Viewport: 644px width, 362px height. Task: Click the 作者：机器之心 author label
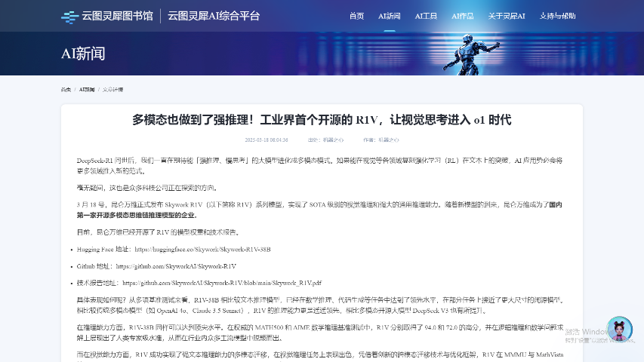click(x=381, y=140)
